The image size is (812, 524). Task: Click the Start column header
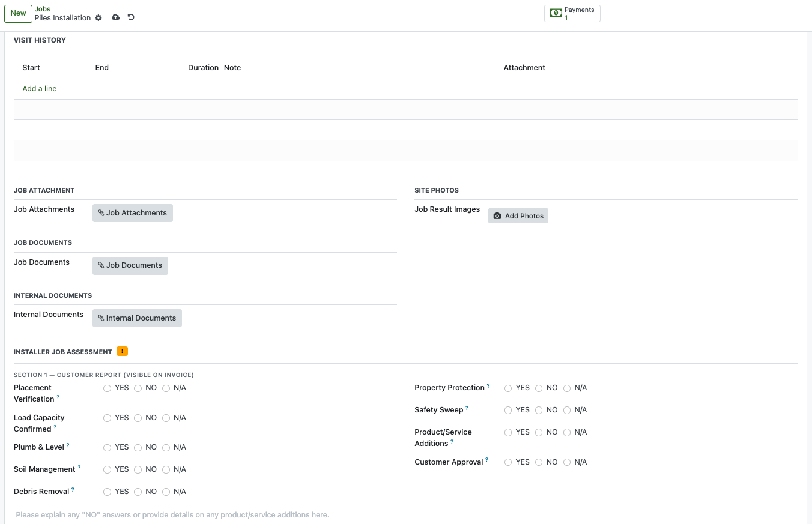(x=31, y=68)
